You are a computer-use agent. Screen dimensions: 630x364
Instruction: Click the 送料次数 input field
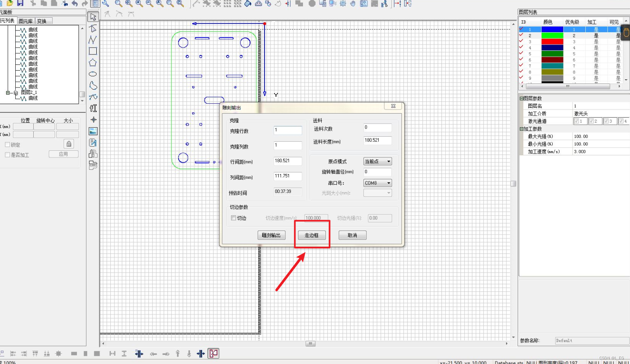click(377, 128)
